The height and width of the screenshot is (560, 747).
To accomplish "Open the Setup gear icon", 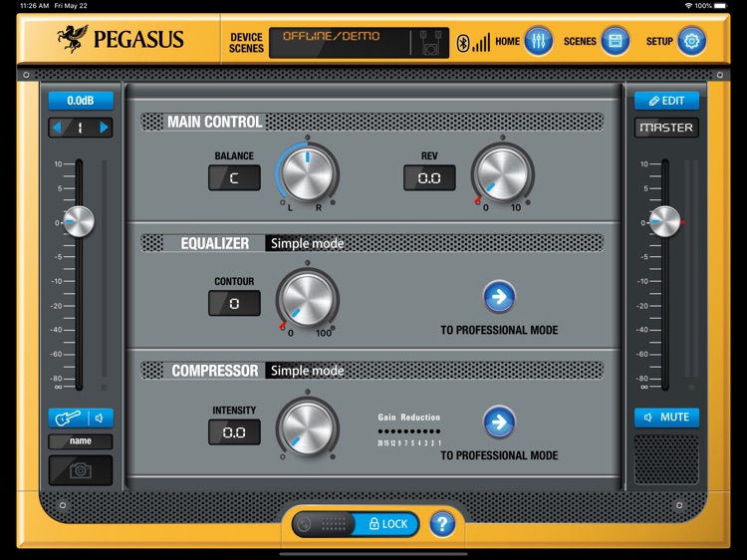I will coord(691,42).
